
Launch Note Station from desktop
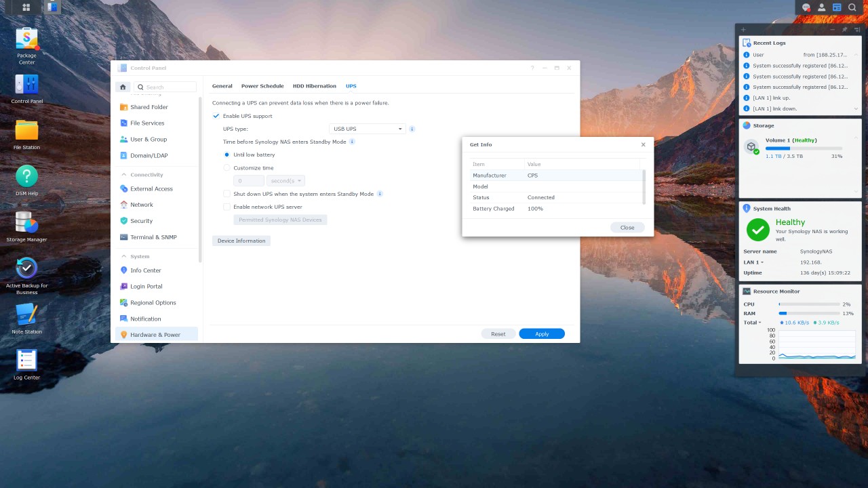click(x=26, y=315)
